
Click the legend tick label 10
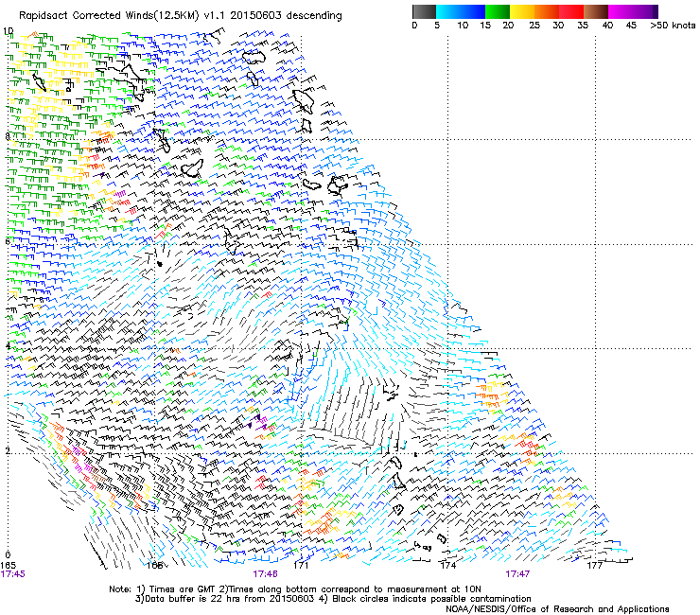[x=463, y=26]
